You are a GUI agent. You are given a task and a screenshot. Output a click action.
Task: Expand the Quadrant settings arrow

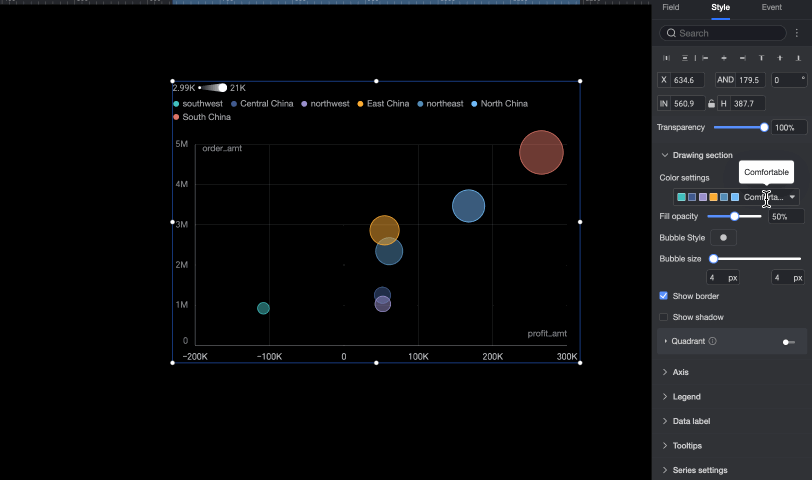coord(665,341)
